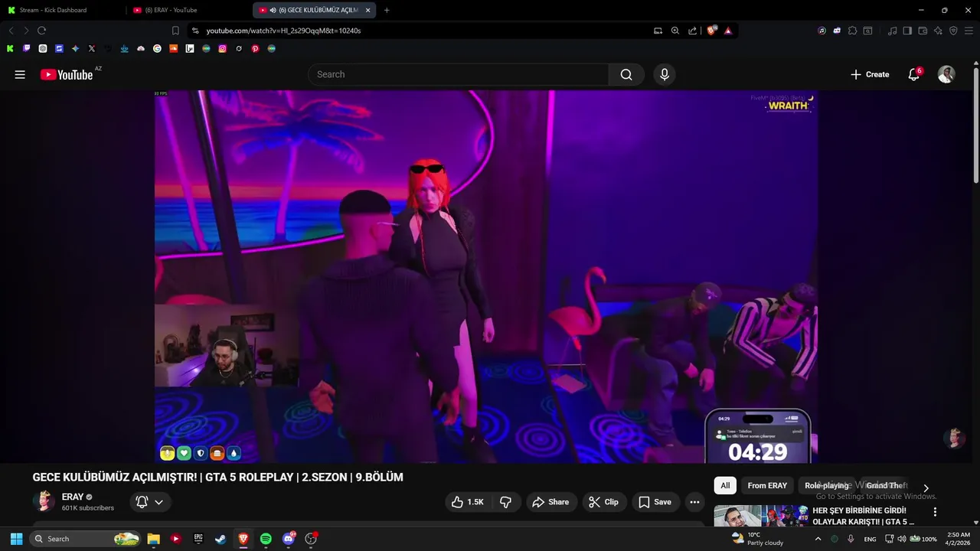Click the video player to pause

coord(486,276)
